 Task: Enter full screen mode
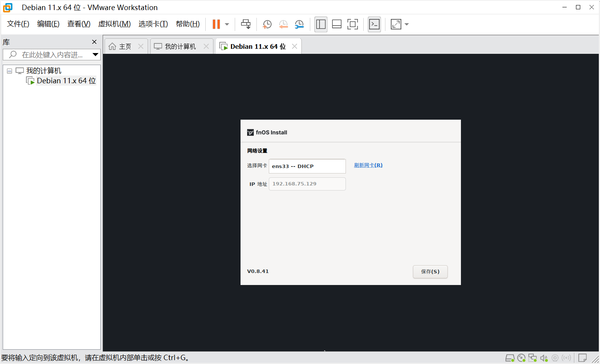coord(352,24)
